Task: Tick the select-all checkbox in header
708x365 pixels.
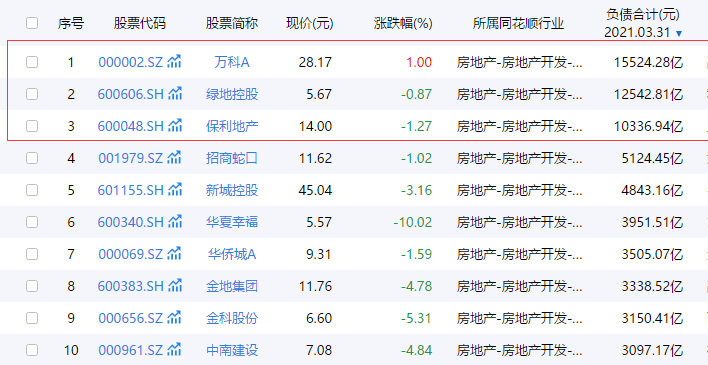Action: tap(32, 23)
